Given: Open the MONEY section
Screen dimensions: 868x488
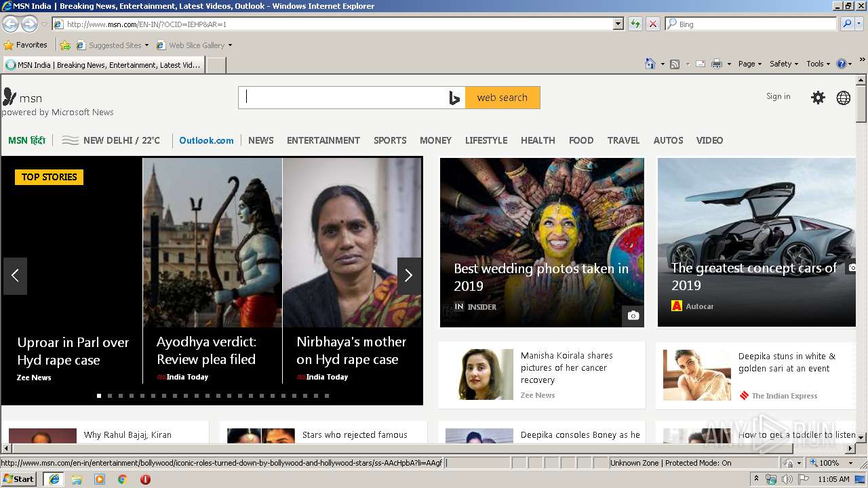Looking at the screenshot, I should [x=435, y=140].
